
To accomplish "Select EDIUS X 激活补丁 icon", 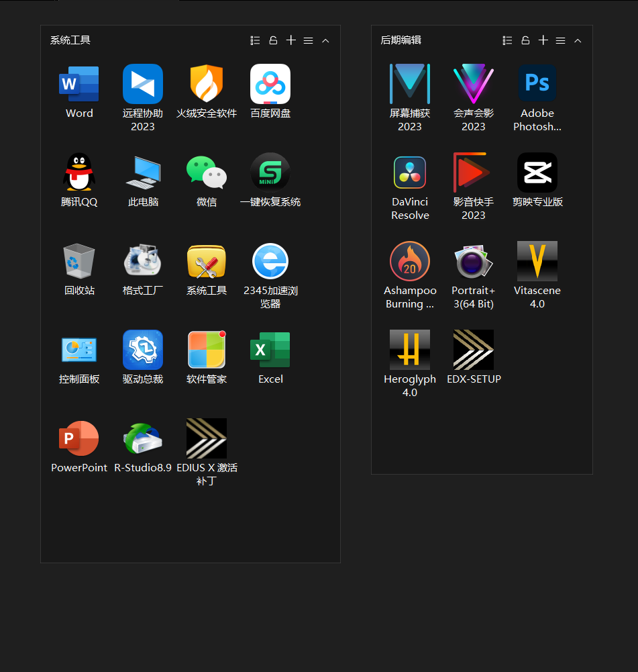I will [207, 438].
